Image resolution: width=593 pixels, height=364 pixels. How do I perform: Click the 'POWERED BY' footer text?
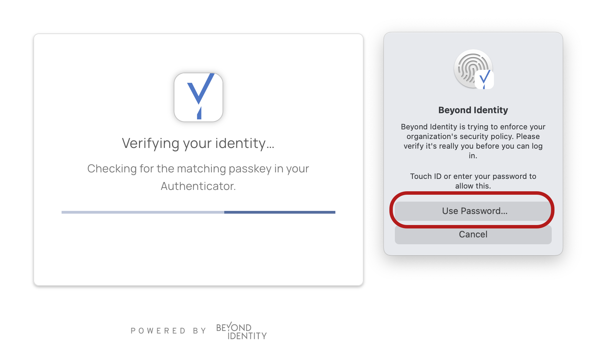click(x=168, y=331)
